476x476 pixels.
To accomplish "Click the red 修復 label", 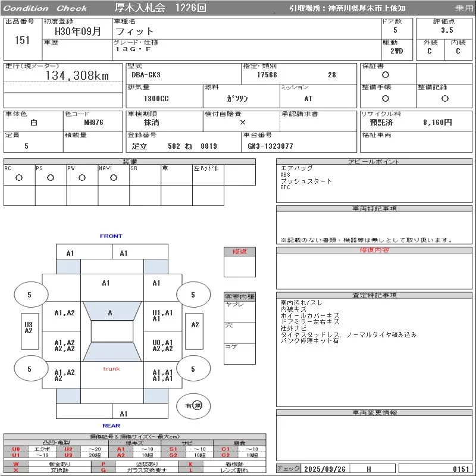I will tap(240, 252).
